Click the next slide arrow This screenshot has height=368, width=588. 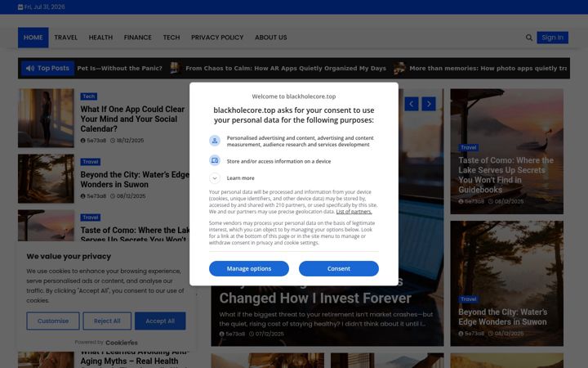point(429,104)
